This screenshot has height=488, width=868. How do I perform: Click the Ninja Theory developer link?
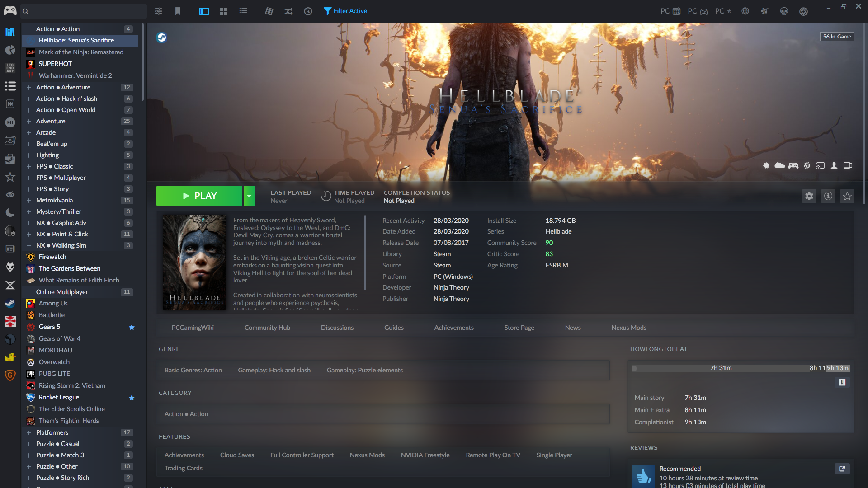pos(451,287)
